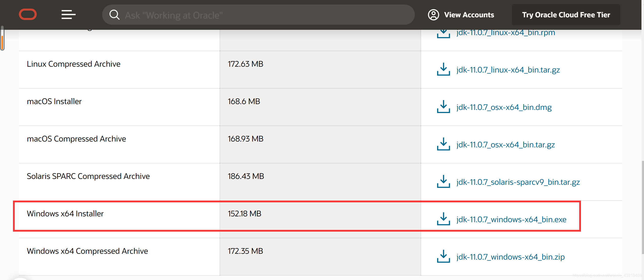Open jdk-11.0.7_linux-x64_bin.tar.gz link
This screenshot has height=280, width=644.
508,70
